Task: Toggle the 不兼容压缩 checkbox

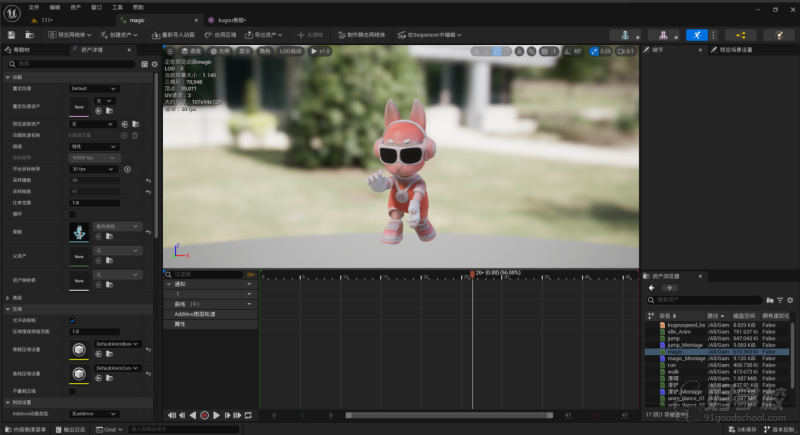Action: coord(72,393)
